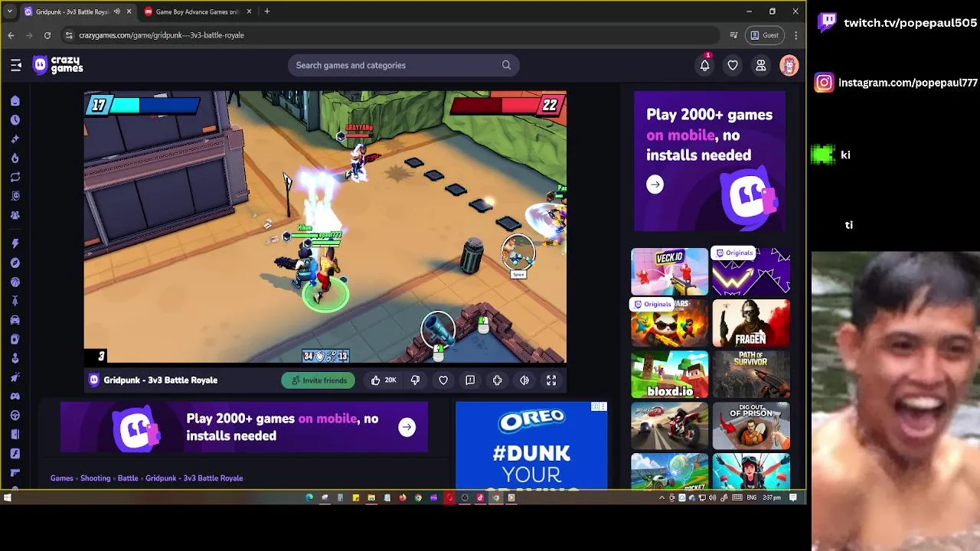The image size is (980, 551).
Task: Open the notifications bell
Action: pyautogui.click(x=704, y=65)
